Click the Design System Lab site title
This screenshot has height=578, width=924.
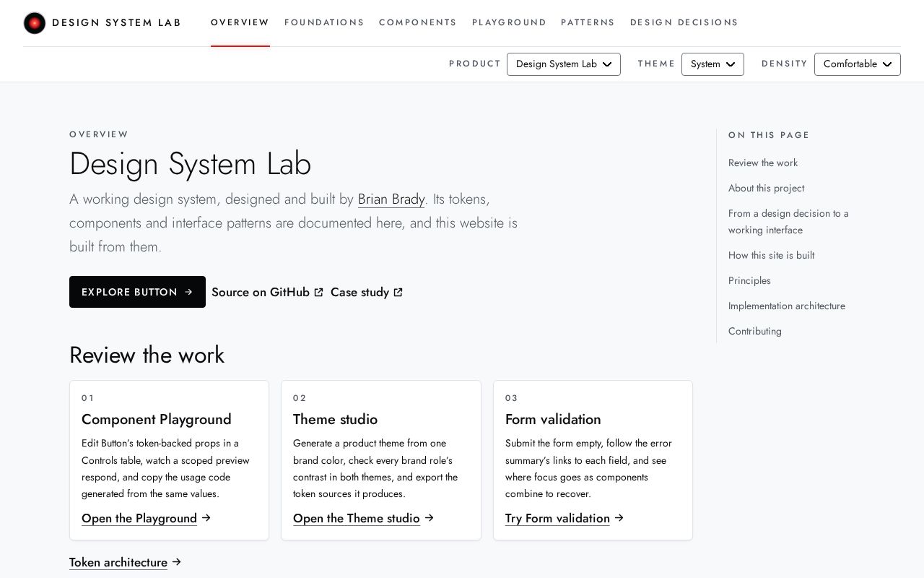point(116,22)
